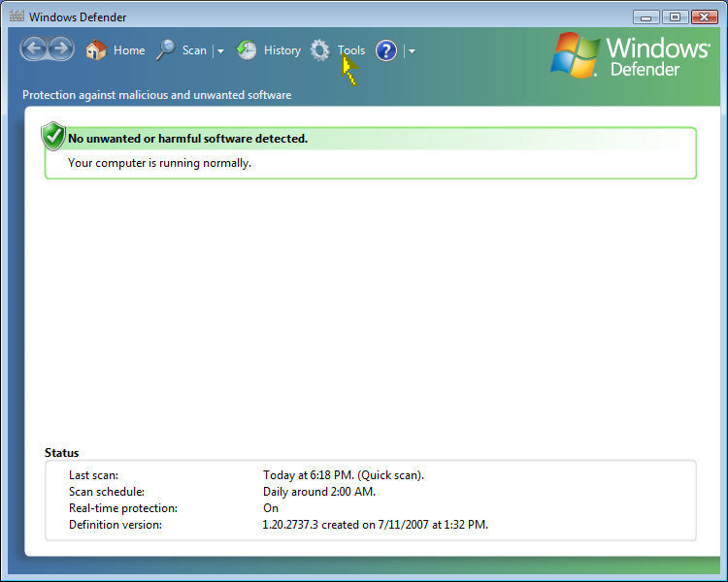The image size is (728, 582).
Task: Close the Windows Defender window
Action: point(704,17)
